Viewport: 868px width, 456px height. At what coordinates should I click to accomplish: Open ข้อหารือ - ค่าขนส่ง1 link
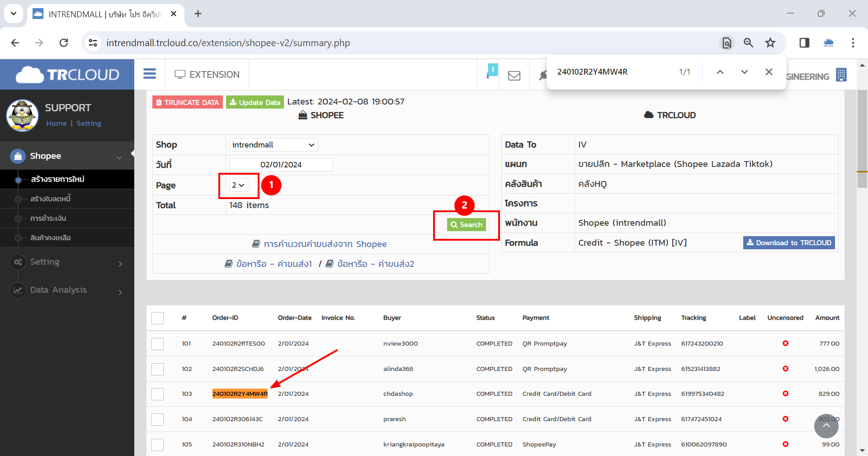[269, 264]
